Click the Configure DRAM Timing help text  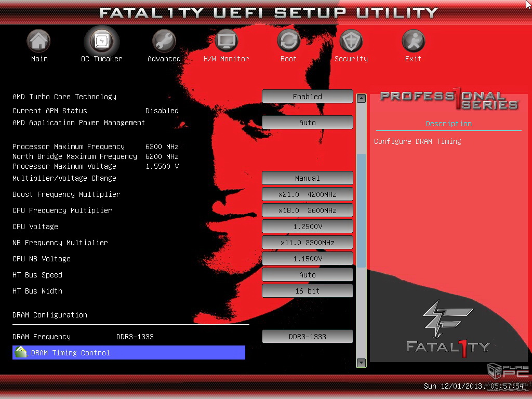pos(418,141)
